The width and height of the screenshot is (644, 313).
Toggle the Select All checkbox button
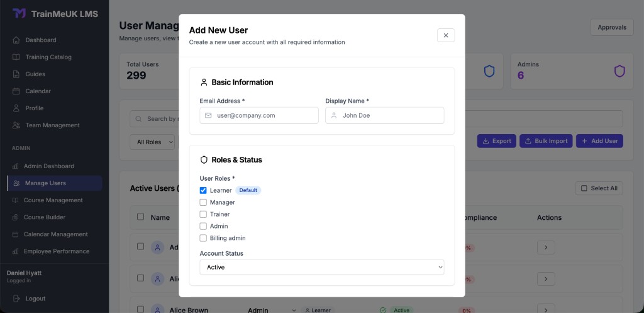pos(599,188)
